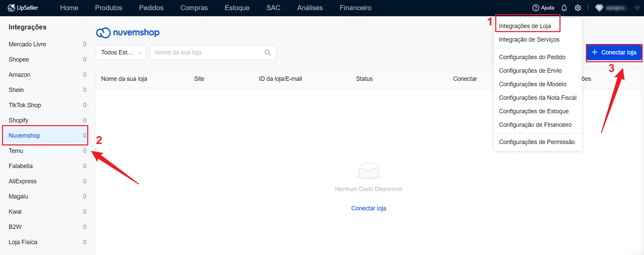Open the Análises menu
The image size is (644, 255).
[x=310, y=8]
